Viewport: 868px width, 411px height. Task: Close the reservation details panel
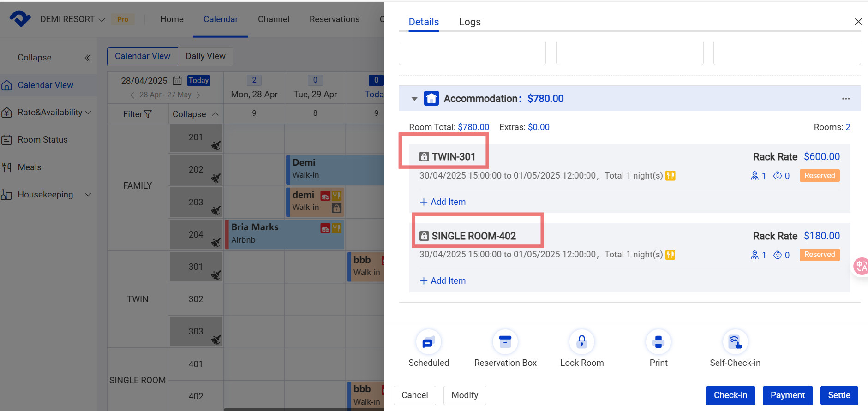[858, 22]
